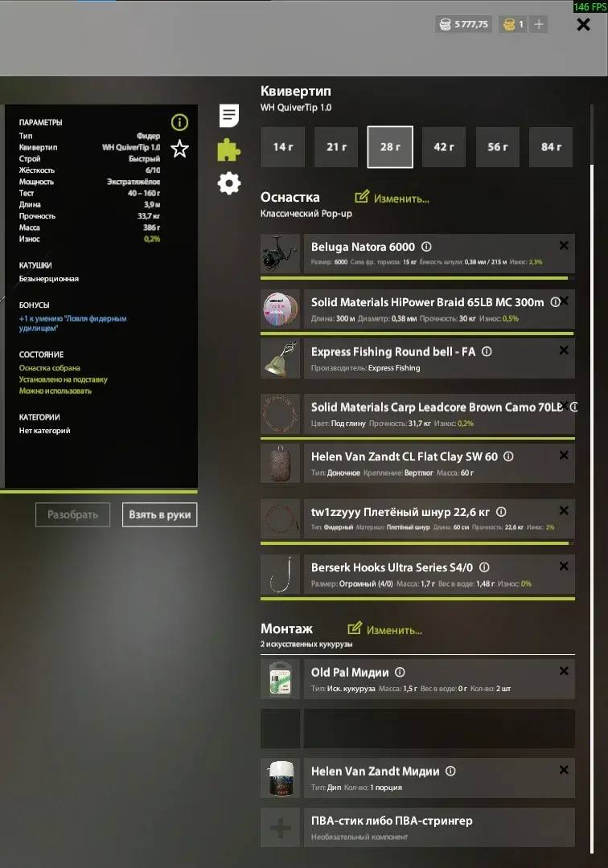608x868 pixels.
Task: Select the 28 г quivertip
Action: [390, 147]
